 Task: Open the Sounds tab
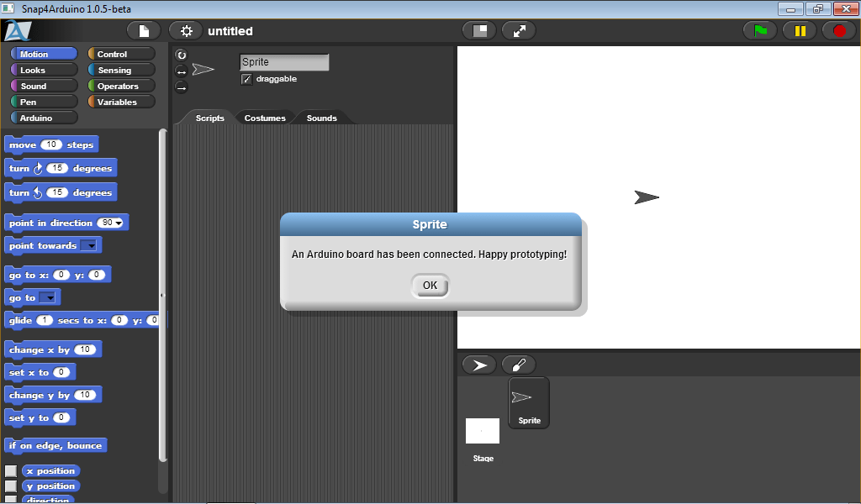coord(321,118)
